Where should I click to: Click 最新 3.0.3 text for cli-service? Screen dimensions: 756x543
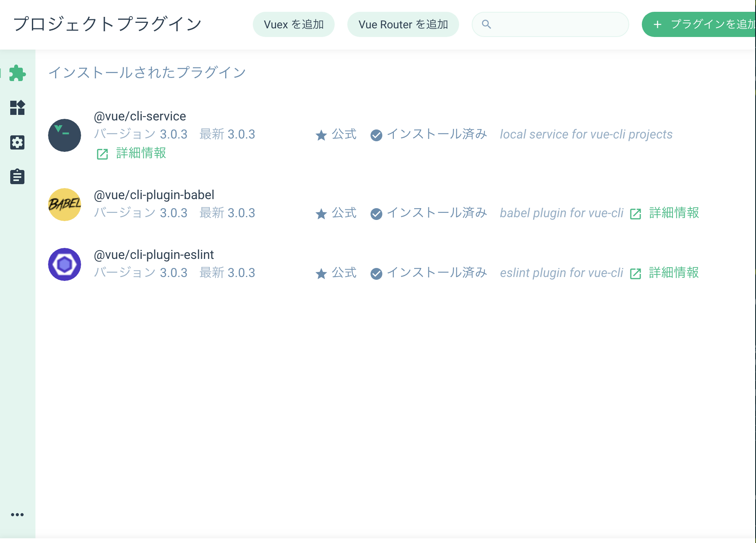pyautogui.click(x=227, y=134)
